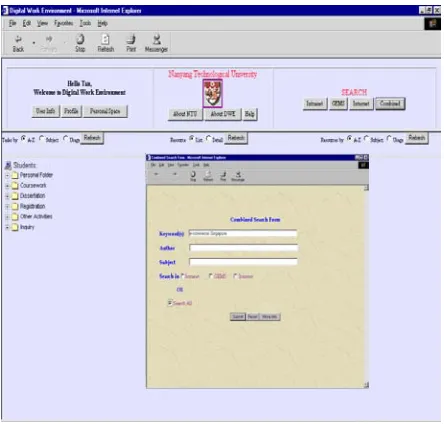Open the View menu in the main window

click(42, 23)
